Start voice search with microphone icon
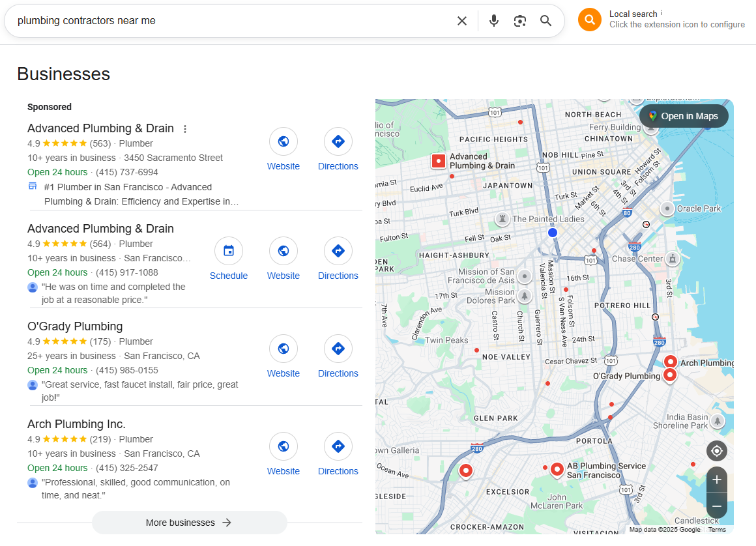 [494, 21]
